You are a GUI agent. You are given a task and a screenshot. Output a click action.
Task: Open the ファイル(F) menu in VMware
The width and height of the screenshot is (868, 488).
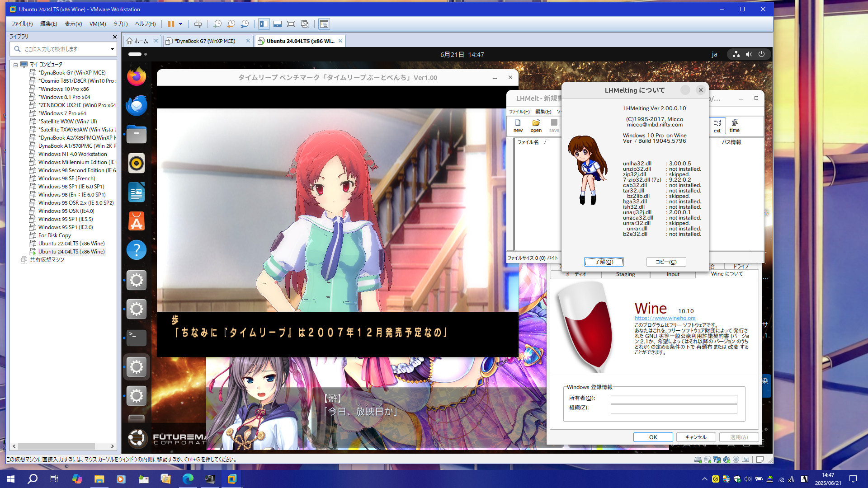pyautogui.click(x=22, y=24)
